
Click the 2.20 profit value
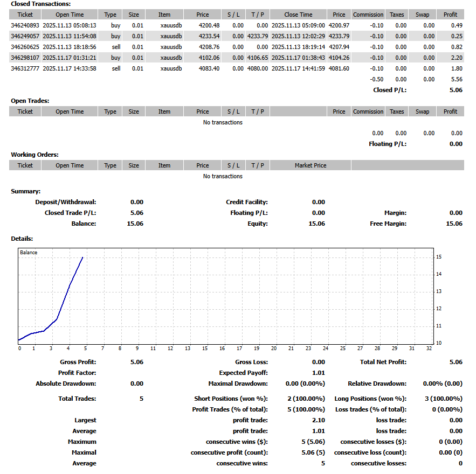[456, 58]
